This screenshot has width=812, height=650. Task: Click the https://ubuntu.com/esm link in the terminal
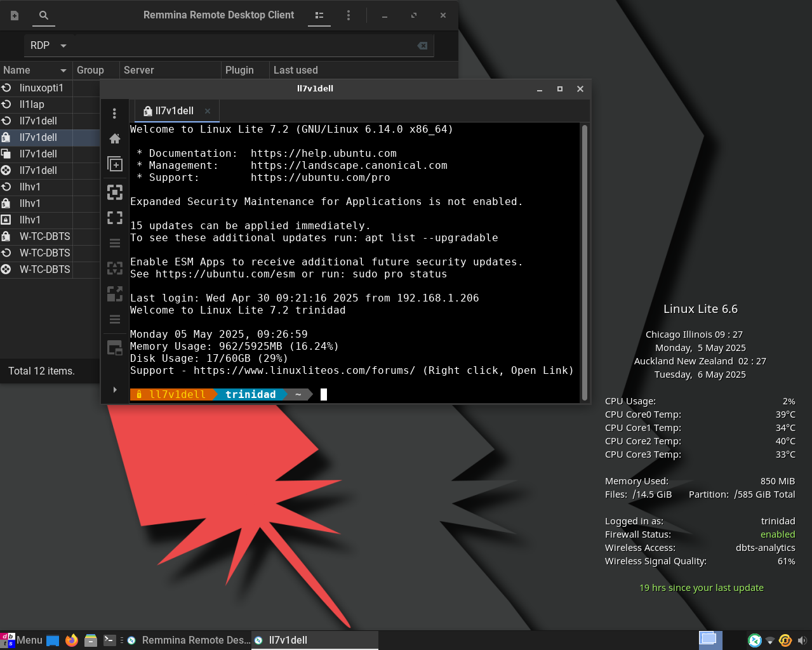[225, 274]
